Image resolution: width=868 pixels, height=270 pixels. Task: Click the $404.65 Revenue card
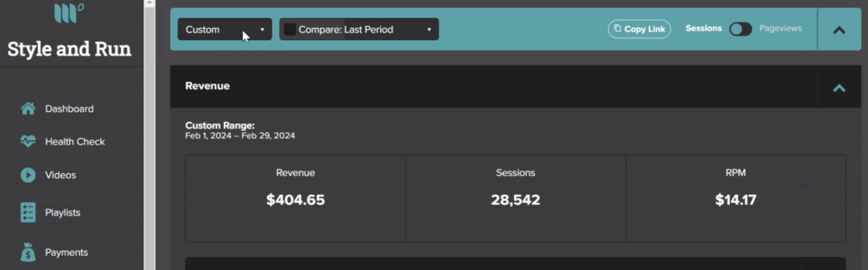(x=295, y=199)
